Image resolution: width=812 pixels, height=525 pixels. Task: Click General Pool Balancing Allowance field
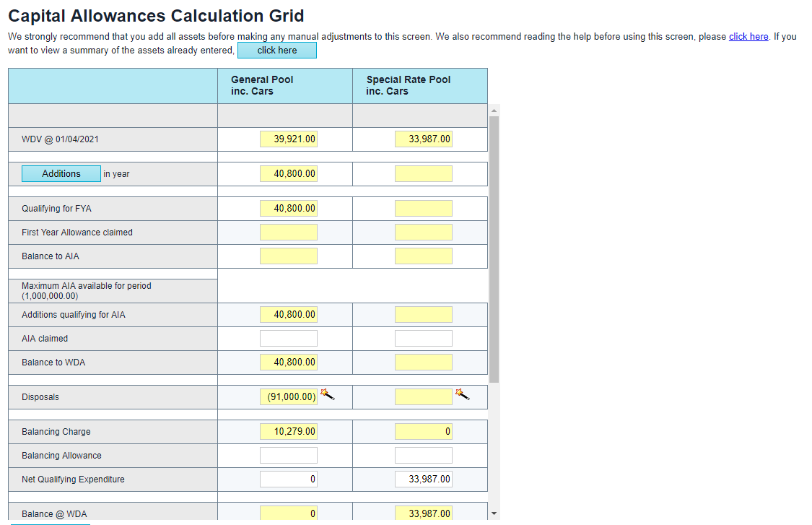click(x=289, y=456)
